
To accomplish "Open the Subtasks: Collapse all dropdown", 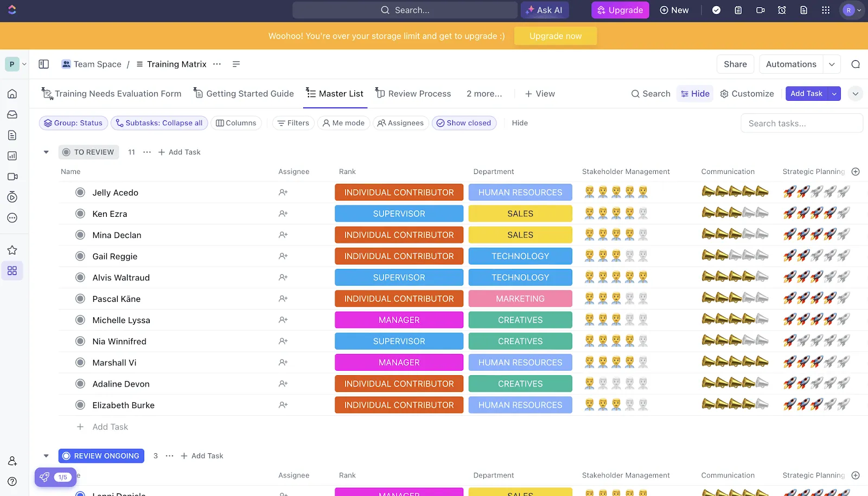I will pos(159,123).
